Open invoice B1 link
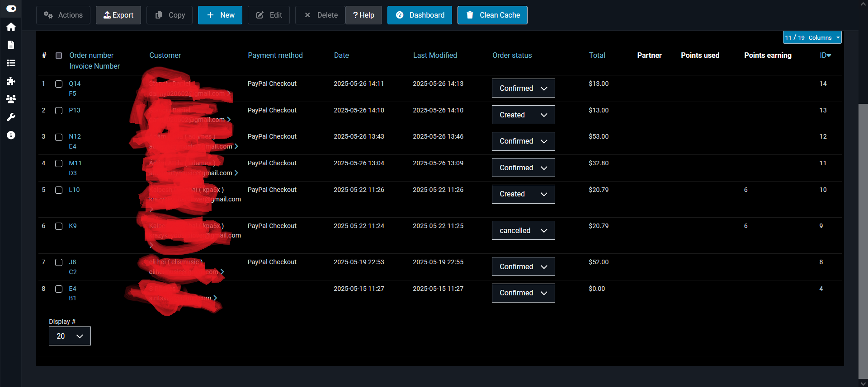868x387 pixels. click(x=72, y=298)
